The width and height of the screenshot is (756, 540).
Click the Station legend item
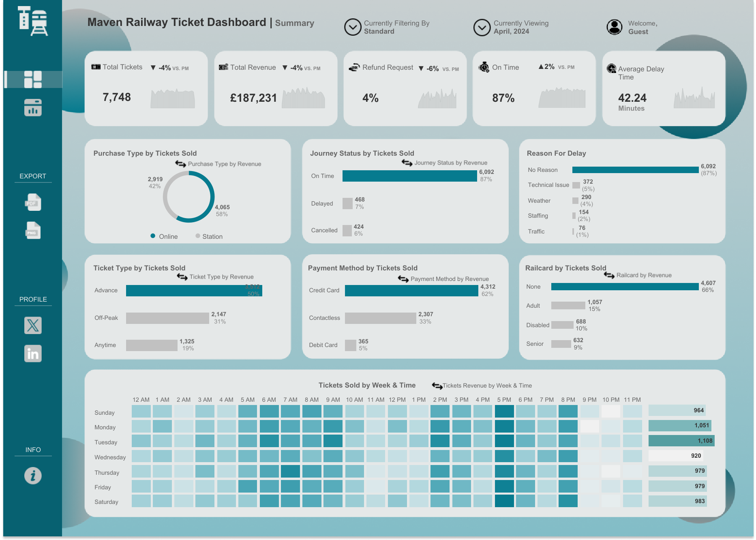click(209, 236)
